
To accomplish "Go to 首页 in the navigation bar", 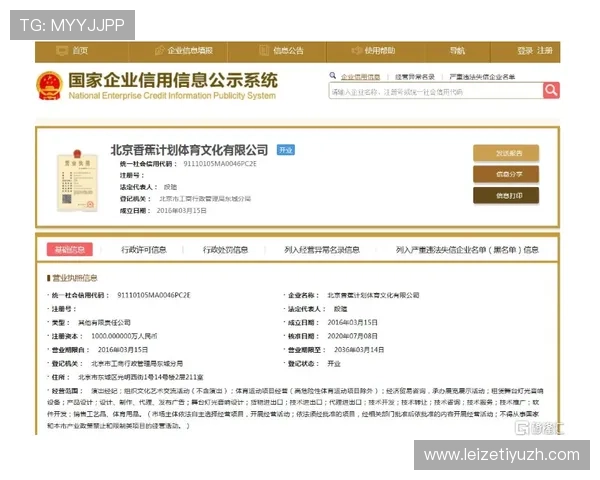I will tap(80, 51).
